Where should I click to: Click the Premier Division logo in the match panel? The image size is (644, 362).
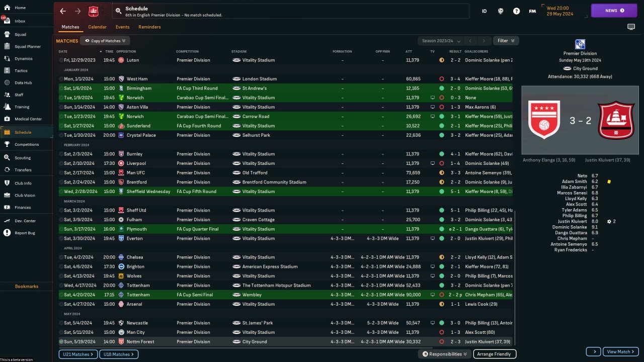tap(580, 44)
